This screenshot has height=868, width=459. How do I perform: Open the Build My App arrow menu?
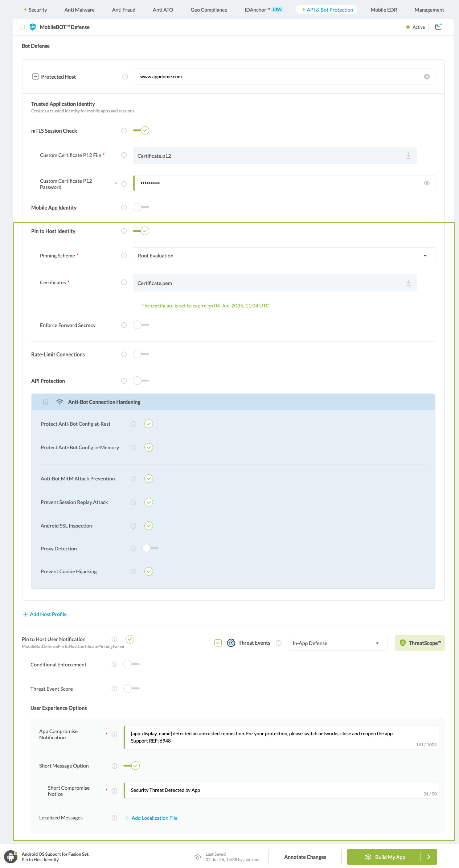429,857
